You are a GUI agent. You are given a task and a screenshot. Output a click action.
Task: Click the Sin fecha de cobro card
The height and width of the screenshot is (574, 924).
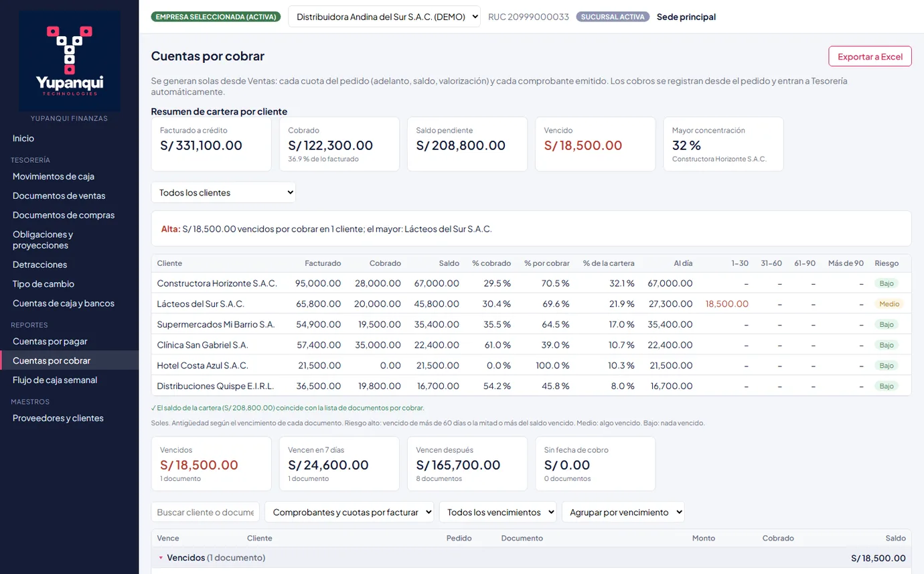[595, 463]
